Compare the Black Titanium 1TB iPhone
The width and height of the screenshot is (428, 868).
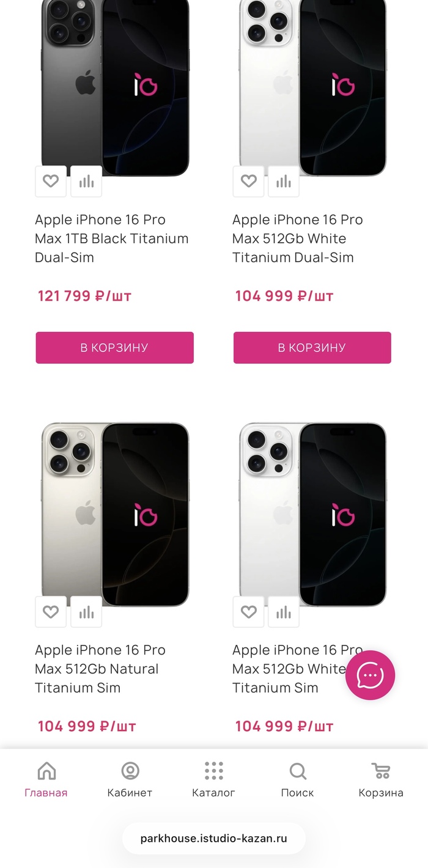pyautogui.click(x=86, y=182)
